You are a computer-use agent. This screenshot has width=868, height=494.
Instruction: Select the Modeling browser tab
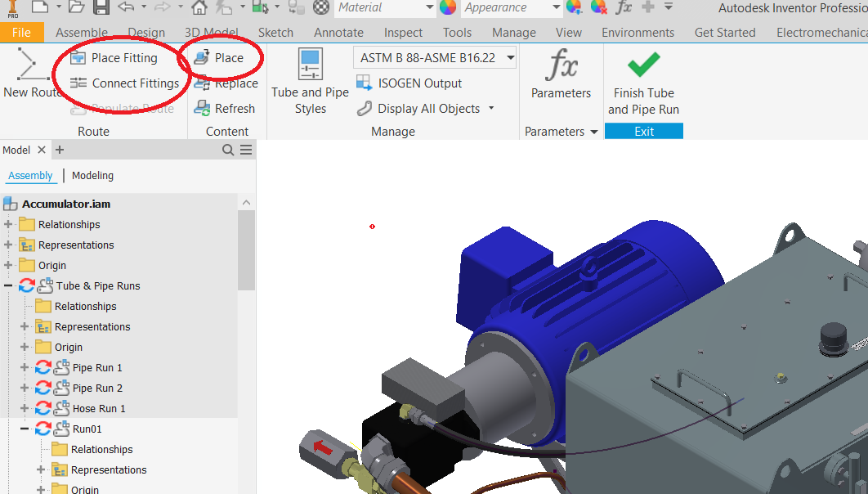pos(92,176)
